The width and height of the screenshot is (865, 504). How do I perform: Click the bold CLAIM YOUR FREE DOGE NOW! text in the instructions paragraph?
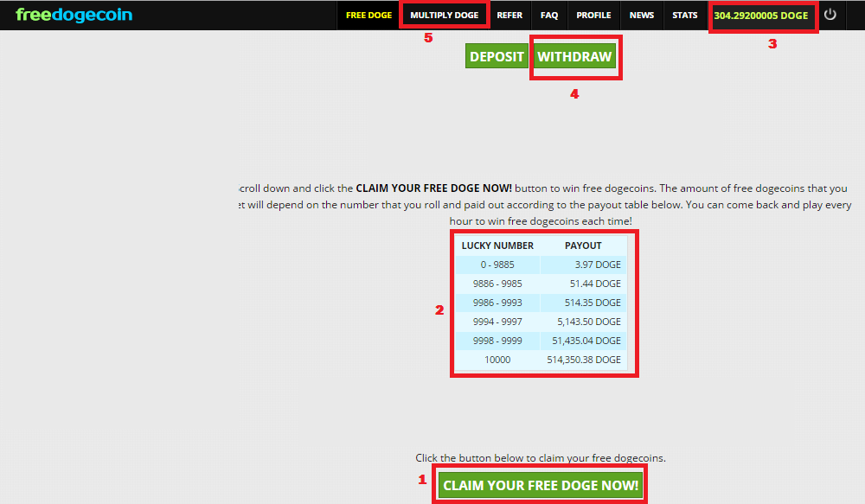point(433,188)
